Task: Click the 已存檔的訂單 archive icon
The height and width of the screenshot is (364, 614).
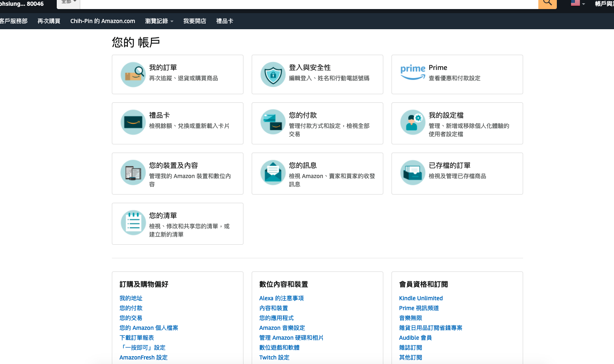Action: tap(412, 172)
